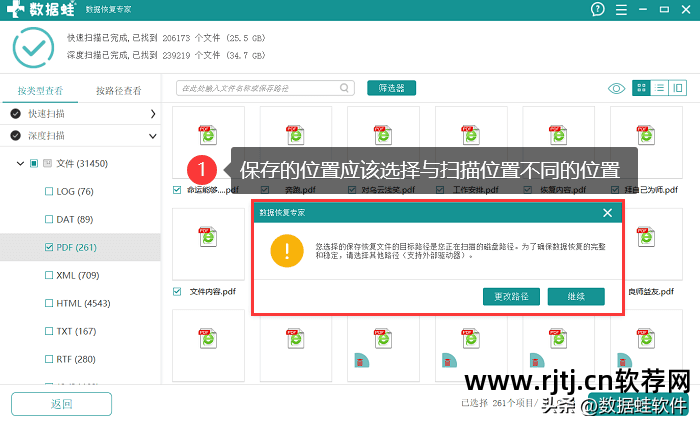Toggle the 文件 (31450) checkbox

pos(34,163)
